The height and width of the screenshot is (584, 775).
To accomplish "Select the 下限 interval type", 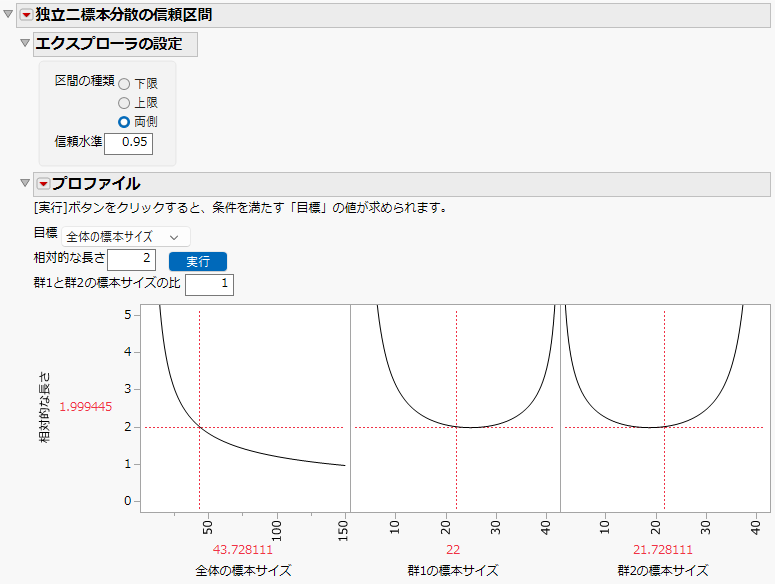I will point(124,84).
